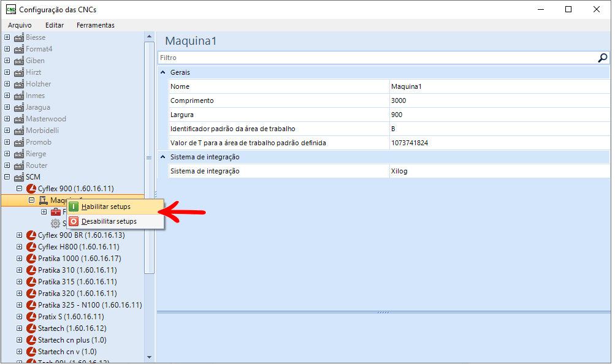The width and height of the screenshot is (615, 364).
Task: Expand the Router tree node
Action: click(x=7, y=165)
